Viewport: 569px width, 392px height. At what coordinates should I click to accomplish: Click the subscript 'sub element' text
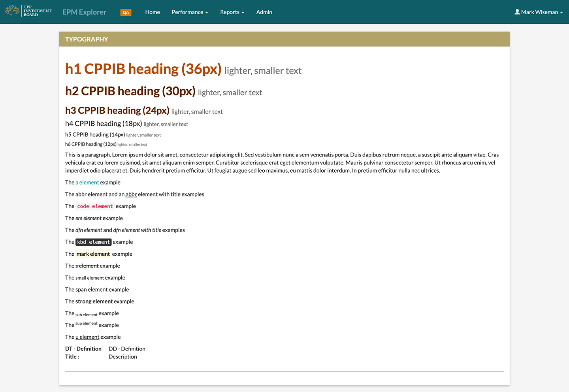86,315
